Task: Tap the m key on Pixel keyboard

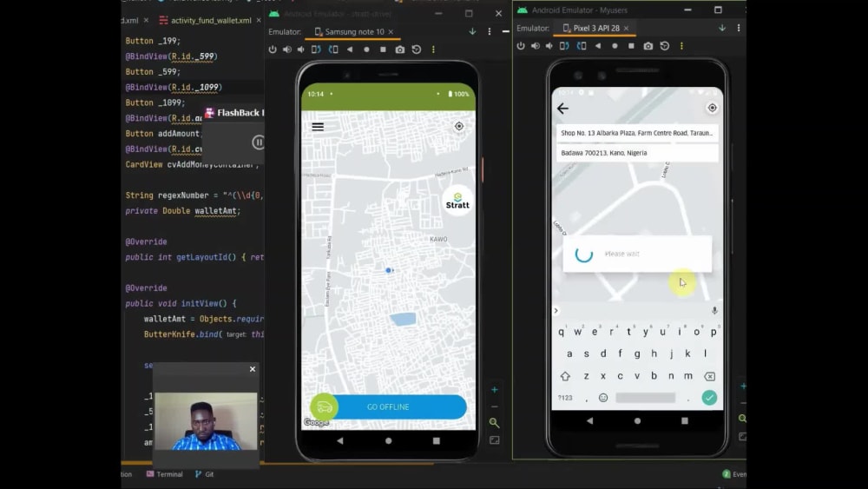Action: click(688, 376)
